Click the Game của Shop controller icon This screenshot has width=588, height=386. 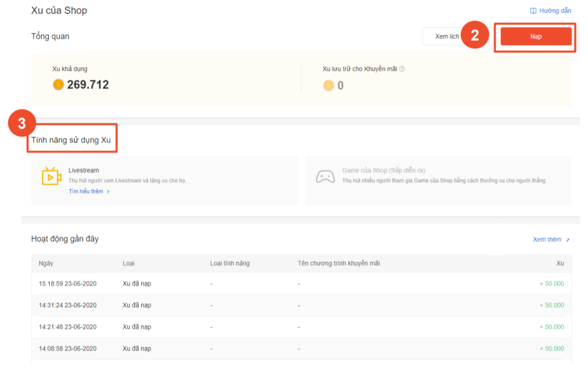[x=325, y=177]
